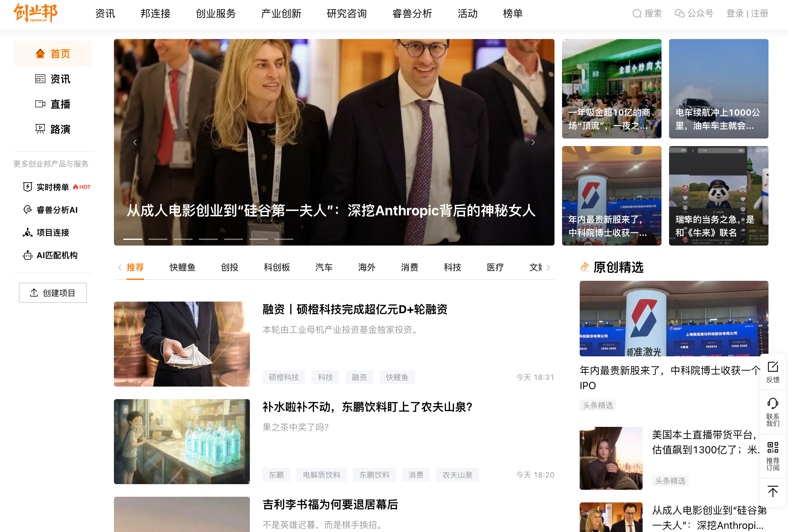
Task: Open card 瑞幸的当务之急
Action: [x=718, y=195]
